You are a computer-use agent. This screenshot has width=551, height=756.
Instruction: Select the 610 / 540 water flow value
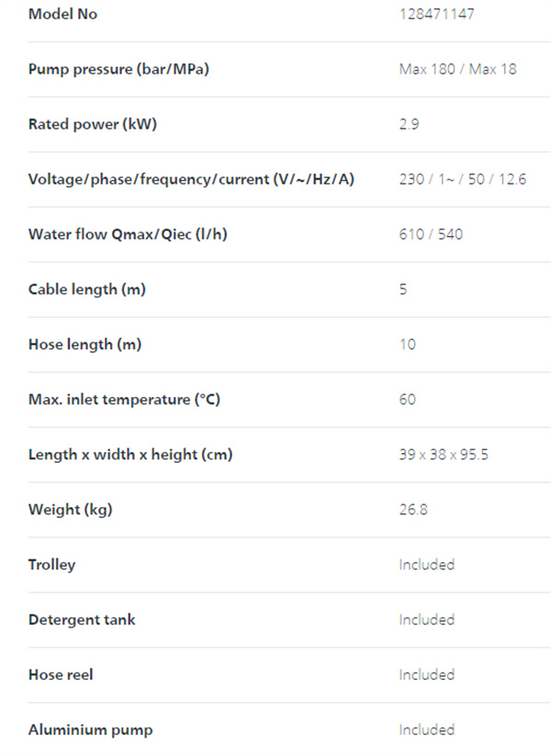point(431,234)
